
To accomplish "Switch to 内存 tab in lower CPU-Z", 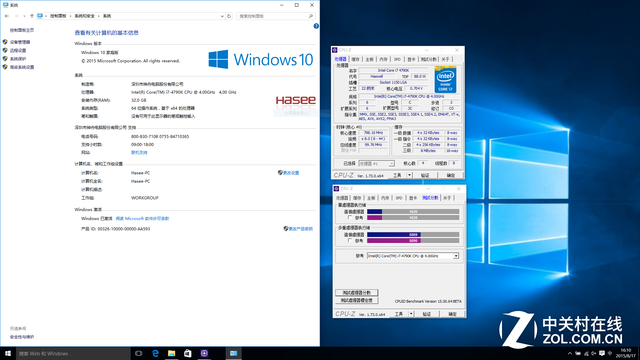I will tap(385, 198).
